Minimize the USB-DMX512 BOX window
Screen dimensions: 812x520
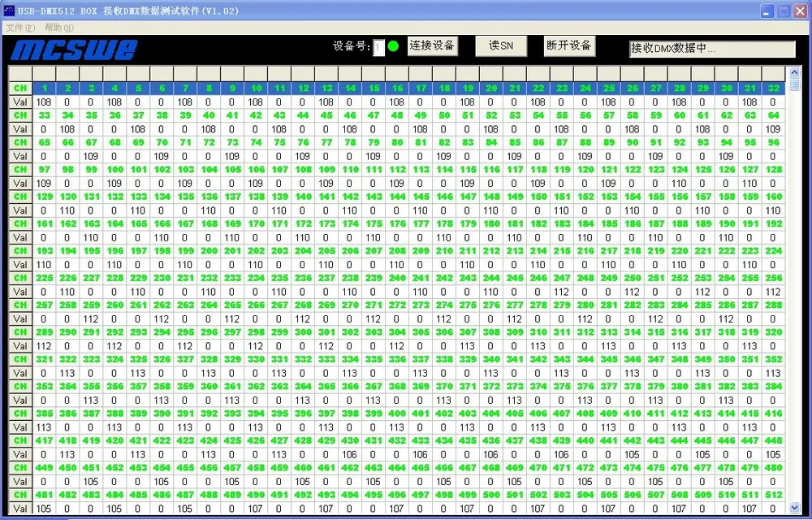click(x=767, y=11)
